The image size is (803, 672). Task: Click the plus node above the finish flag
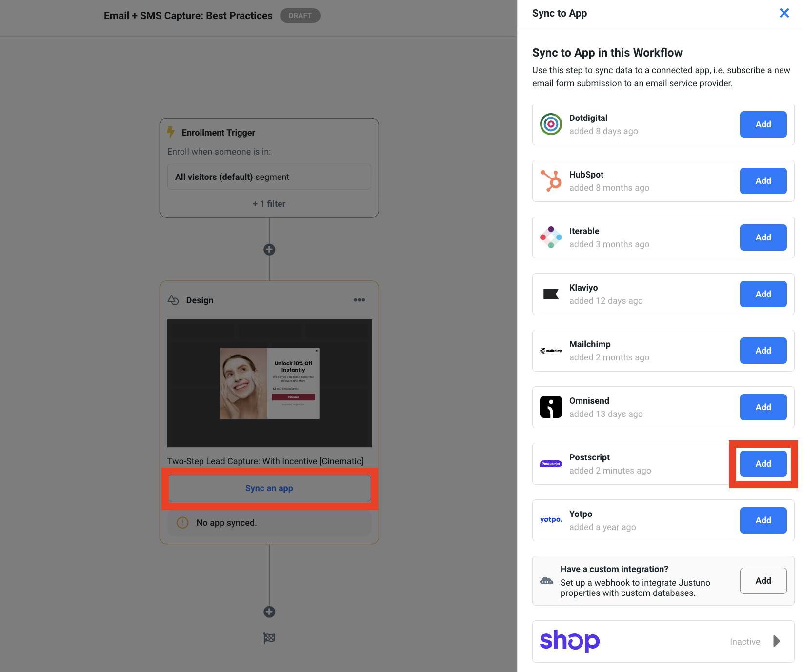coord(269,612)
